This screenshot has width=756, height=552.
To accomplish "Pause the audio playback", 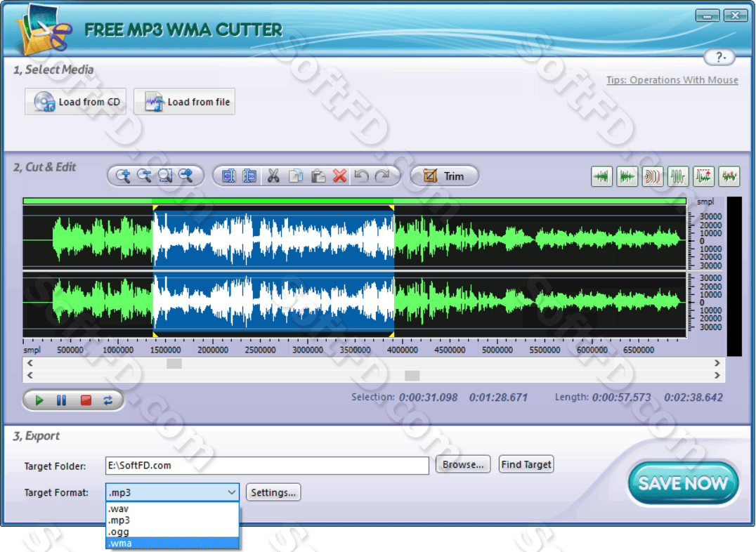I will (x=61, y=400).
